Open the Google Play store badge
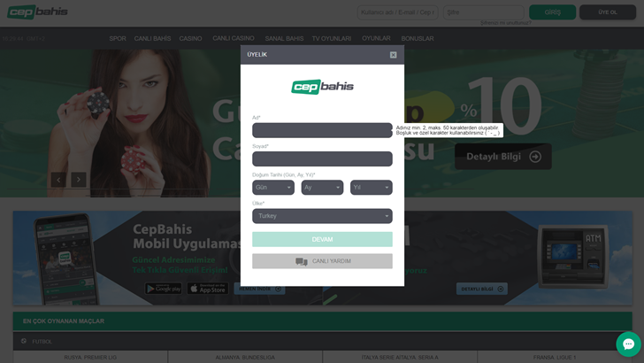This screenshot has height=363, width=644. tap(164, 289)
